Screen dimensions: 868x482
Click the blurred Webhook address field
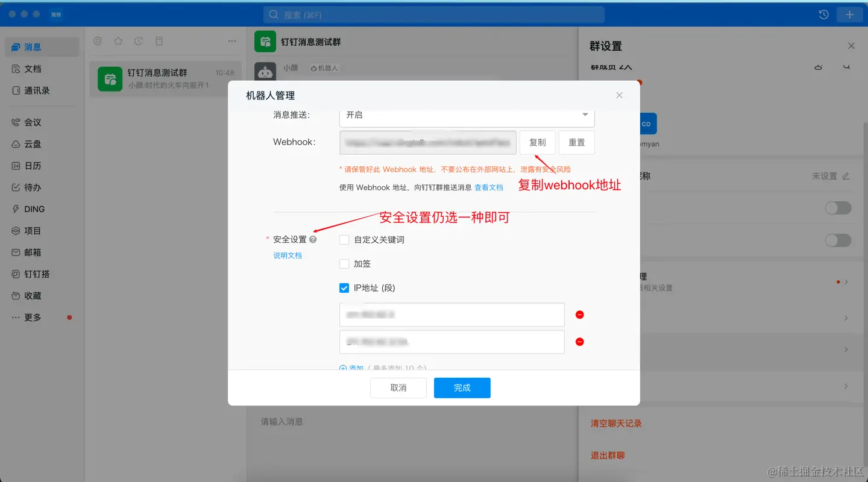coord(428,143)
